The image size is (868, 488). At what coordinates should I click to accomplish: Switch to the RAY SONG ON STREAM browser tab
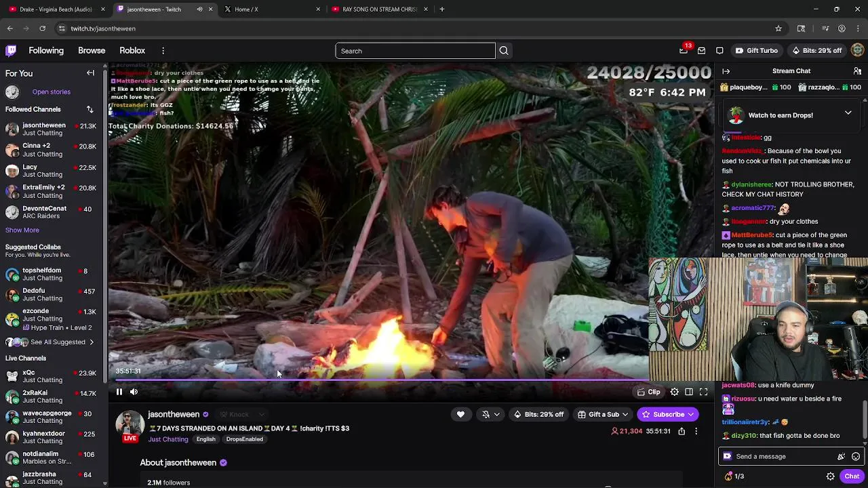(380, 9)
